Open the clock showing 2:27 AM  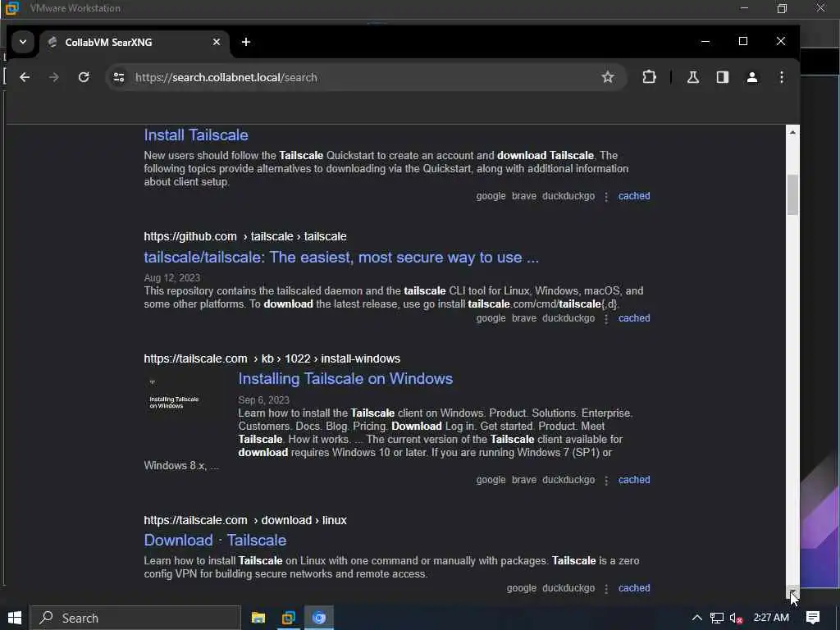pyautogui.click(x=771, y=618)
